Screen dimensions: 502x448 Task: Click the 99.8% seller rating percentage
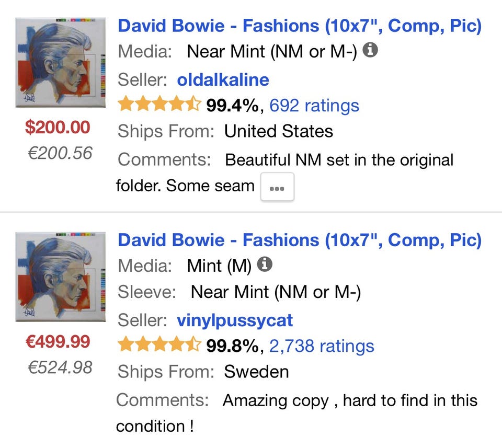tap(232, 346)
